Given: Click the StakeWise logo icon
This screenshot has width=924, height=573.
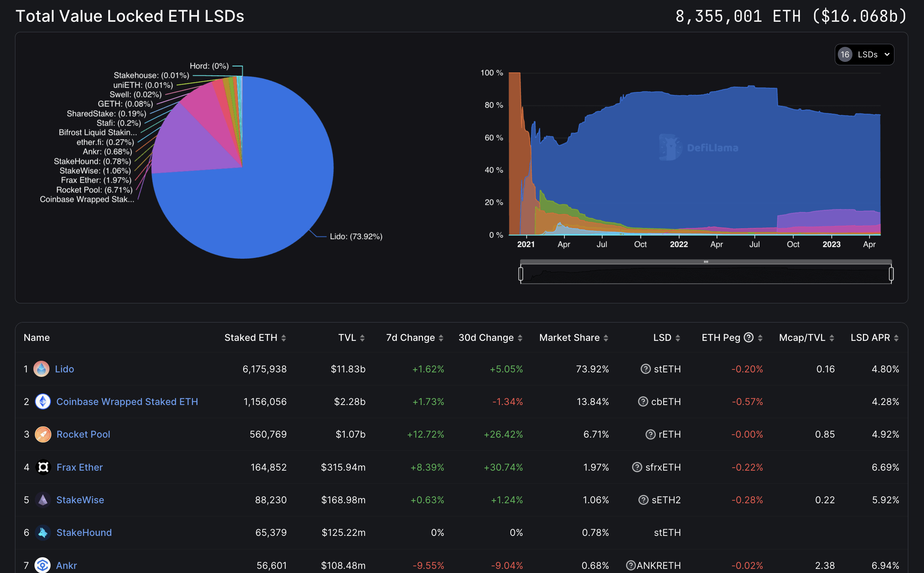Looking at the screenshot, I should click(x=43, y=499).
